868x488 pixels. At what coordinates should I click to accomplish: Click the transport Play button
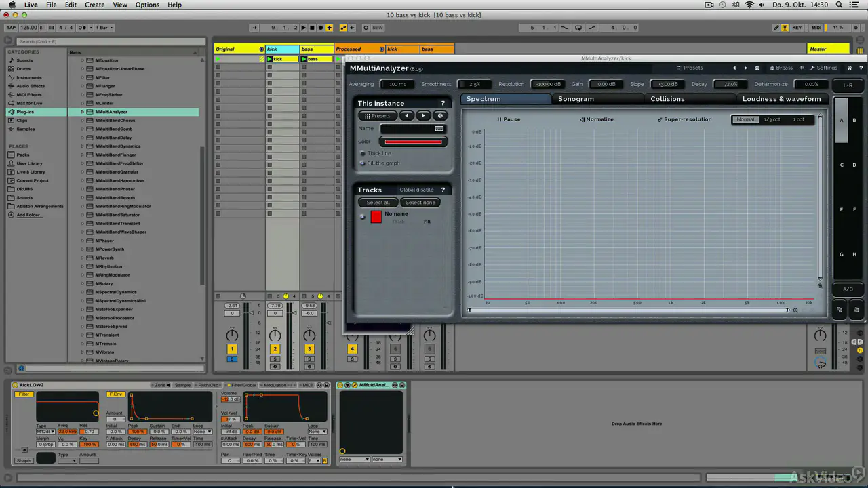tap(303, 28)
